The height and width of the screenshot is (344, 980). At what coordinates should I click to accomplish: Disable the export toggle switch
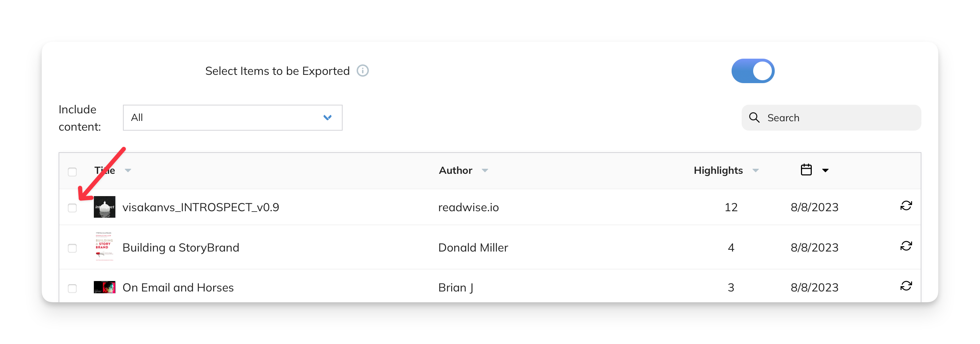[x=753, y=71]
